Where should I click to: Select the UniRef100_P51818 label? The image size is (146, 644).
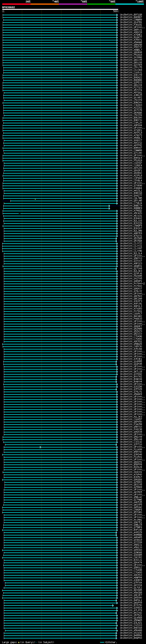pos(131,55)
